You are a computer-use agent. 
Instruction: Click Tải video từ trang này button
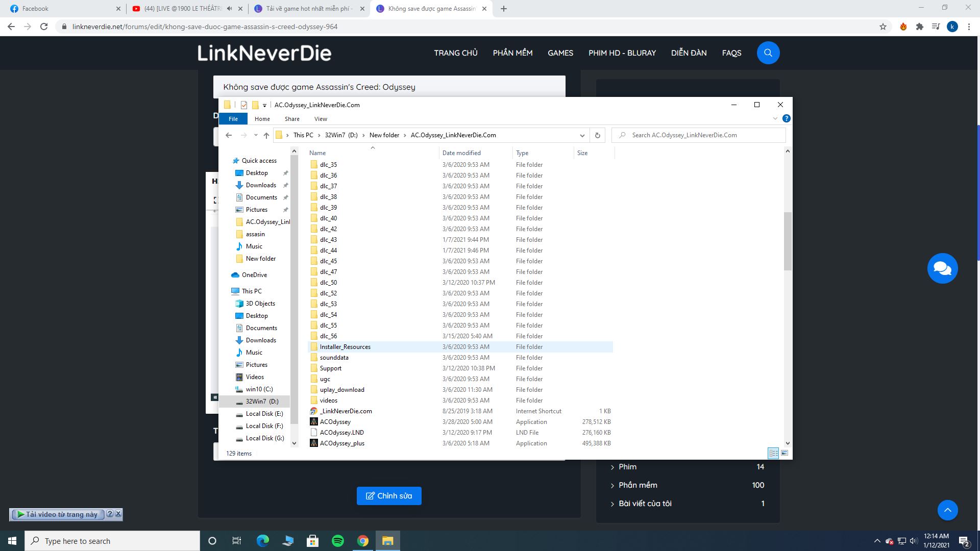point(58,514)
